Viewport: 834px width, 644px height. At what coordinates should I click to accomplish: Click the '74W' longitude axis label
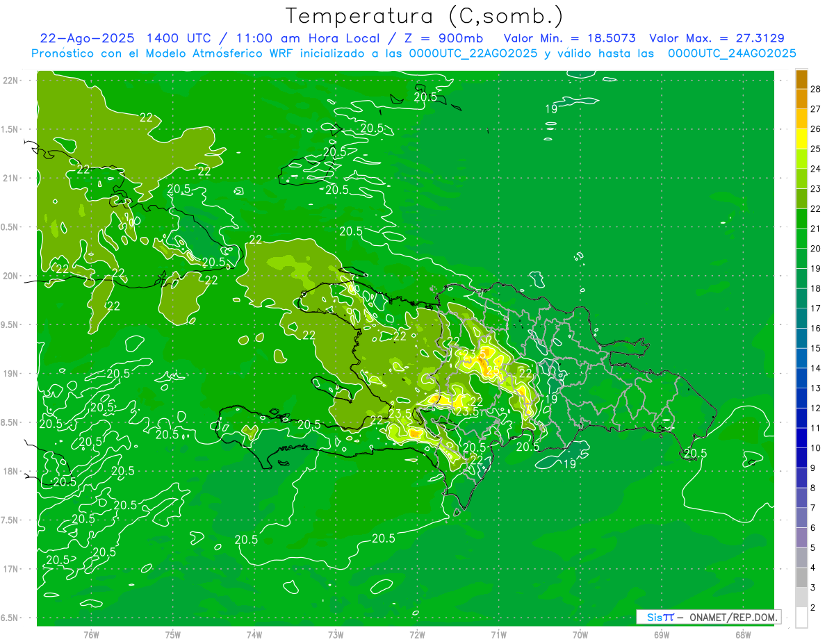pyautogui.click(x=254, y=634)
